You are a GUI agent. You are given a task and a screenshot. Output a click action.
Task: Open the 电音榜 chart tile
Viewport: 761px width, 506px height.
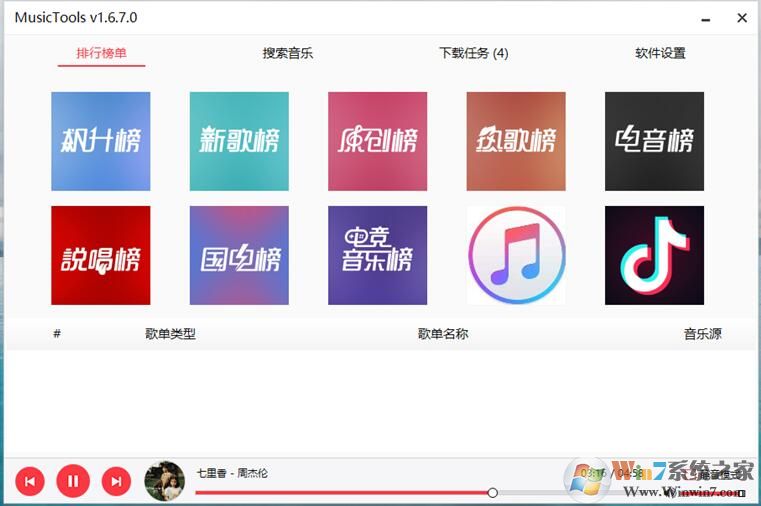click(x=654, y=141)
